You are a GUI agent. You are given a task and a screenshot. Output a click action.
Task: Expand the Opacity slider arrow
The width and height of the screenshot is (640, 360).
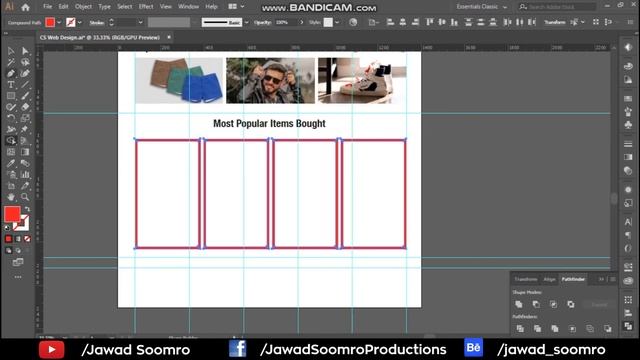[302, 22]
